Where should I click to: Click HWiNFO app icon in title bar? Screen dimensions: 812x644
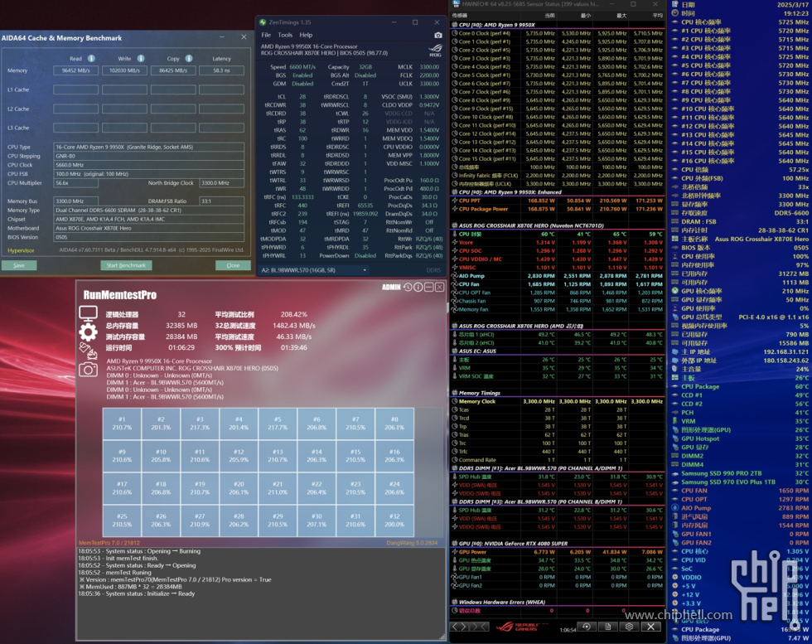pyautogui.click(x=457, y=3)
